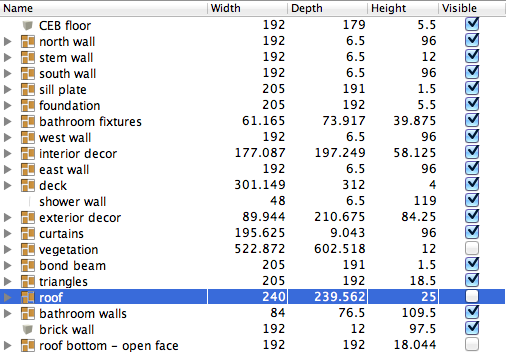Viewport: 506px width, 363px height.
Task: Uncheck Visible for shower wall
Action: click(472, 200)
